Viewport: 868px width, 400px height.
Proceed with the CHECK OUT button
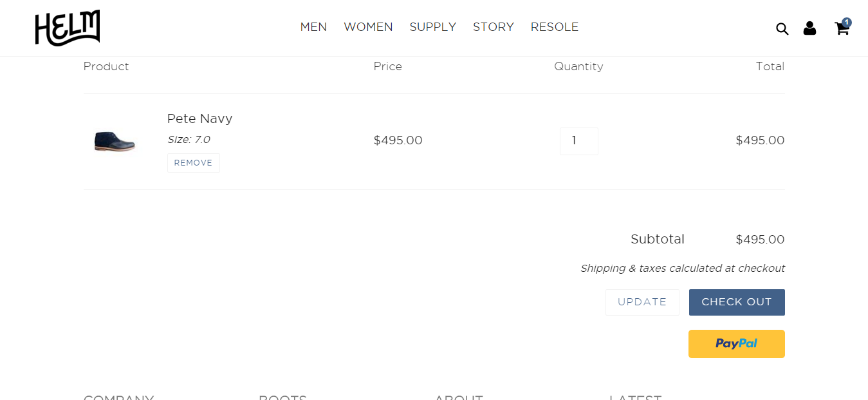[x=736, y=302]
